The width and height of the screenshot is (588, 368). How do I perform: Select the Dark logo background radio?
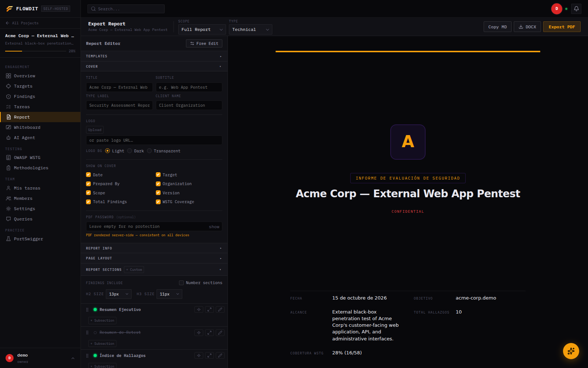pyautogui.click(x=130, y=151)
